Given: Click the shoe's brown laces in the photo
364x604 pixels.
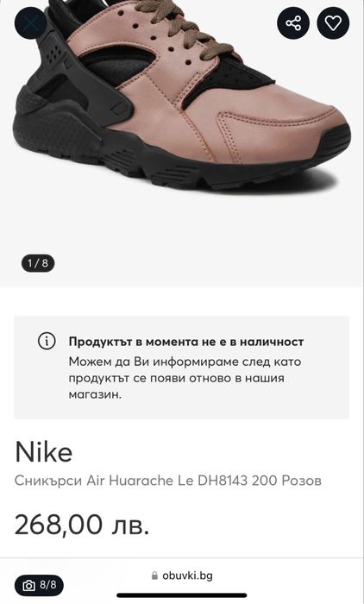Looking at the screenshot, I should click(x=185, y=27).
